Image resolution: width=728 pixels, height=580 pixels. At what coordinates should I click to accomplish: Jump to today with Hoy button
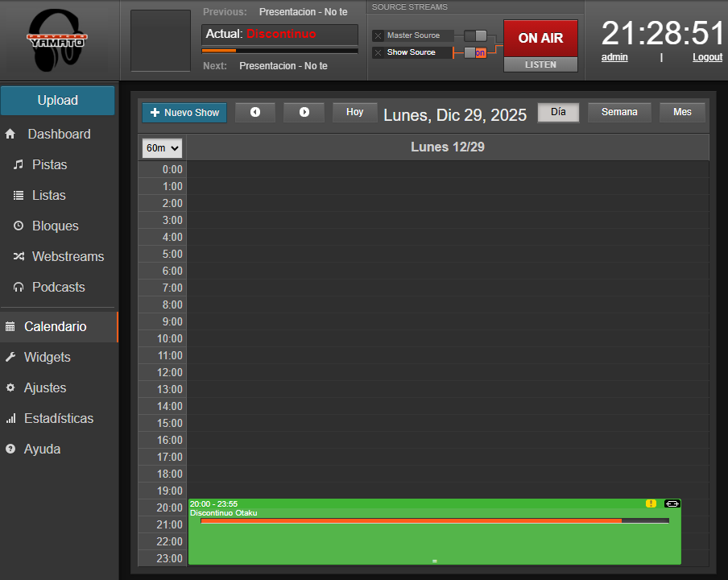click(x=354, y=113)
